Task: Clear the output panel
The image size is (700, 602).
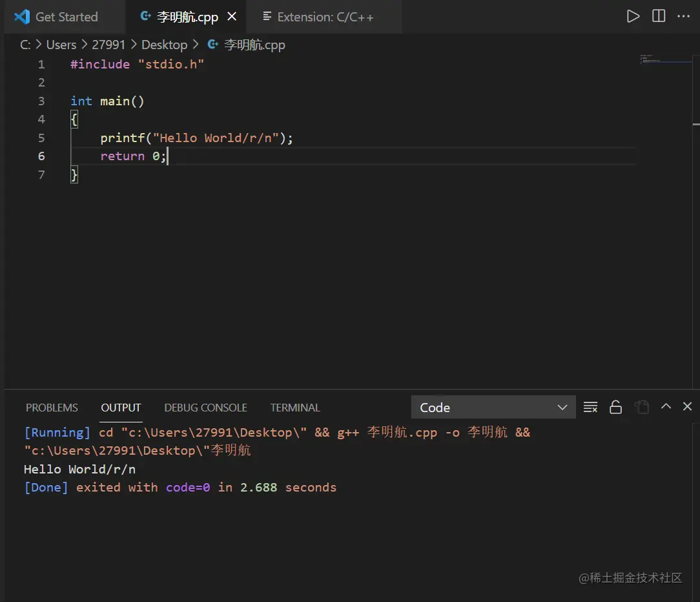Action: click(590, 407)
